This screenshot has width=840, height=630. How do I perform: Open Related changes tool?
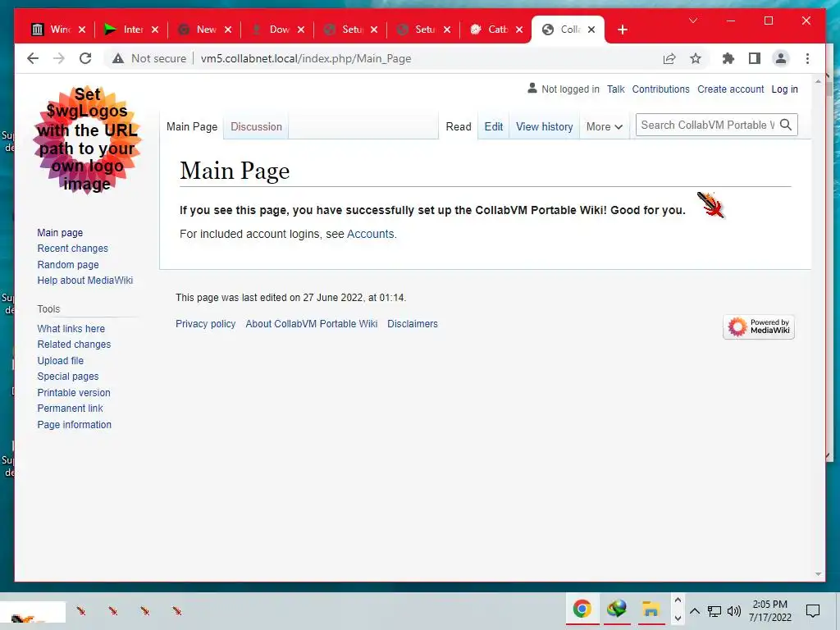click(74, 345)
